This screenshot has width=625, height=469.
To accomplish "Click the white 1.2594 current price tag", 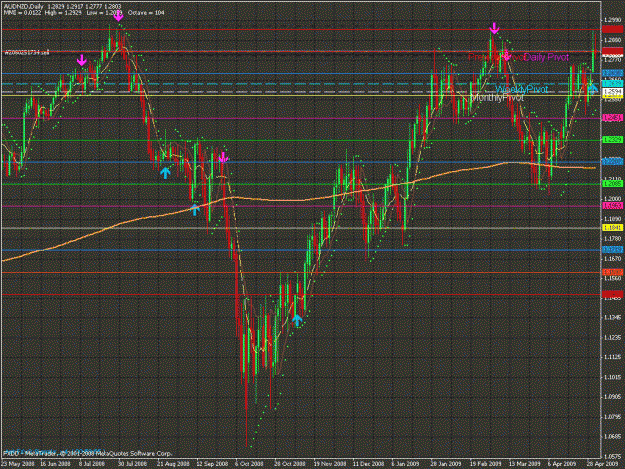I will (x=612, y=92).
